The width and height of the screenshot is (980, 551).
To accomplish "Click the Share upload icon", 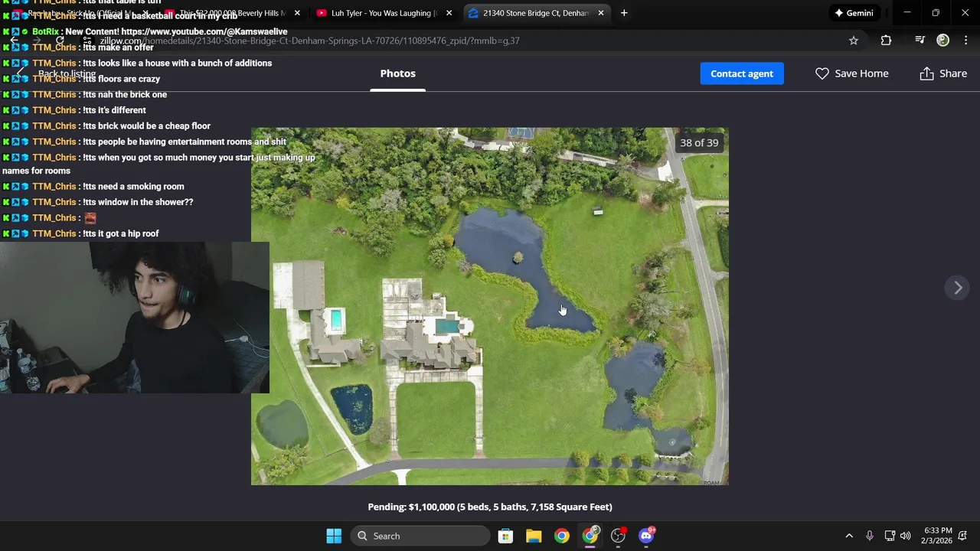I will tap(926, 73).
